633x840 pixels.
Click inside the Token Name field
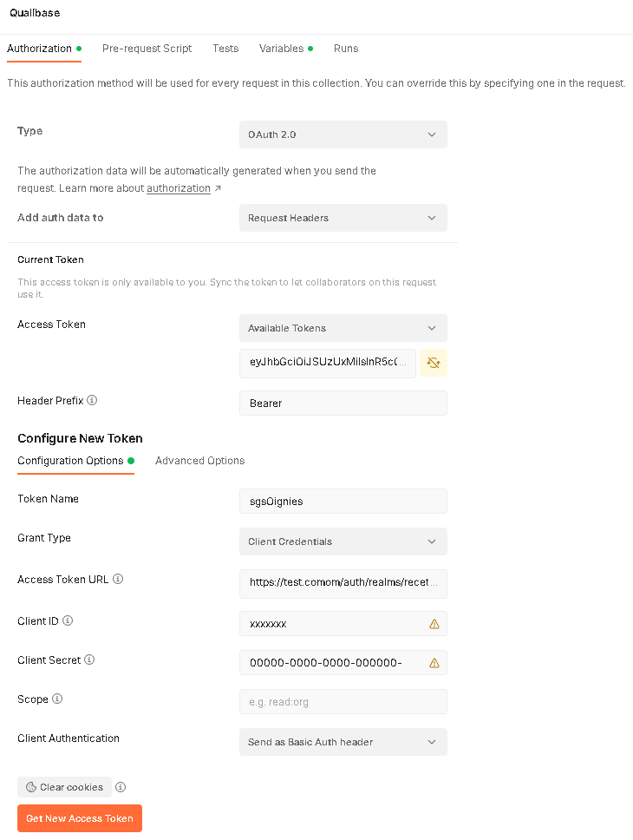[343, 501]
